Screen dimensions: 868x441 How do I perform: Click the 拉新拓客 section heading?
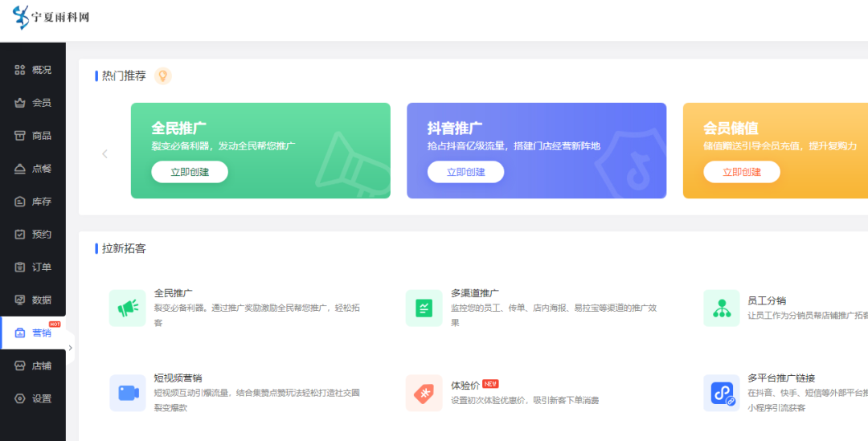click(x=124, y=248)
